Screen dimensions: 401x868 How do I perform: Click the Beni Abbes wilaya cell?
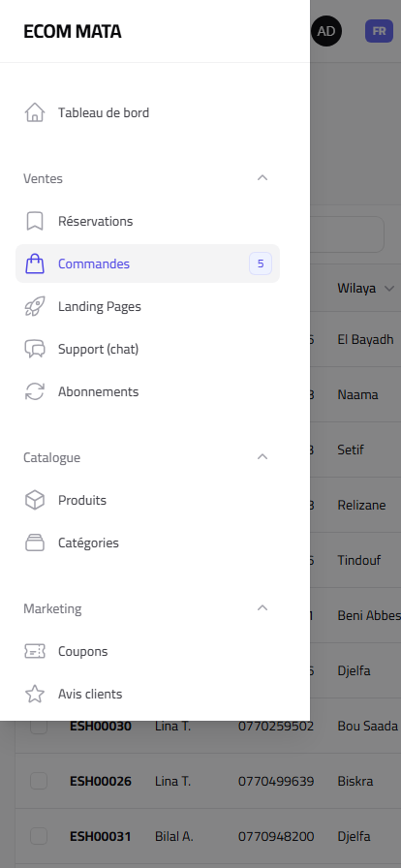tap(369, 615)
